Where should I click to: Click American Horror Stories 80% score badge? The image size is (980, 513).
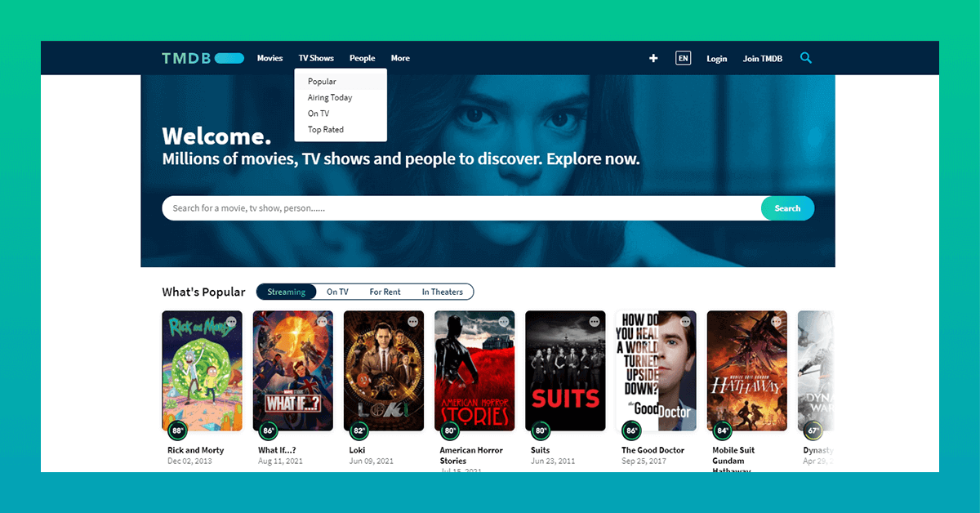450,430
